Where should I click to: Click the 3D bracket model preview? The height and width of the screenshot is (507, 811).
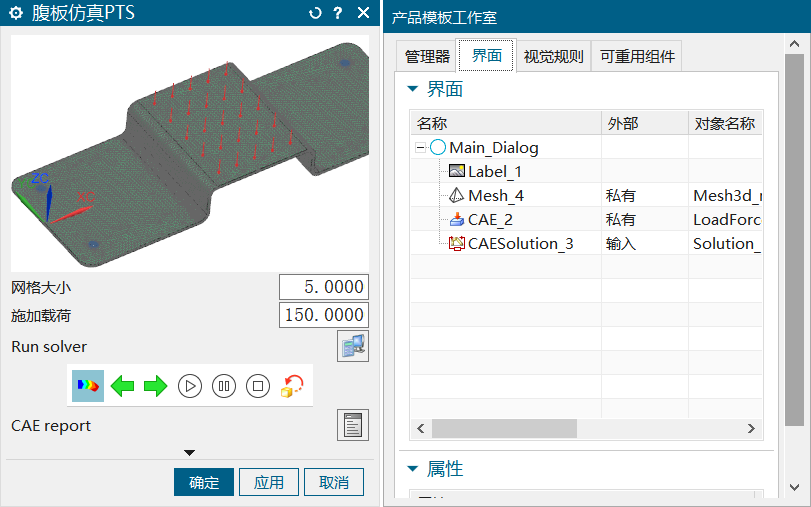point(190,153)
